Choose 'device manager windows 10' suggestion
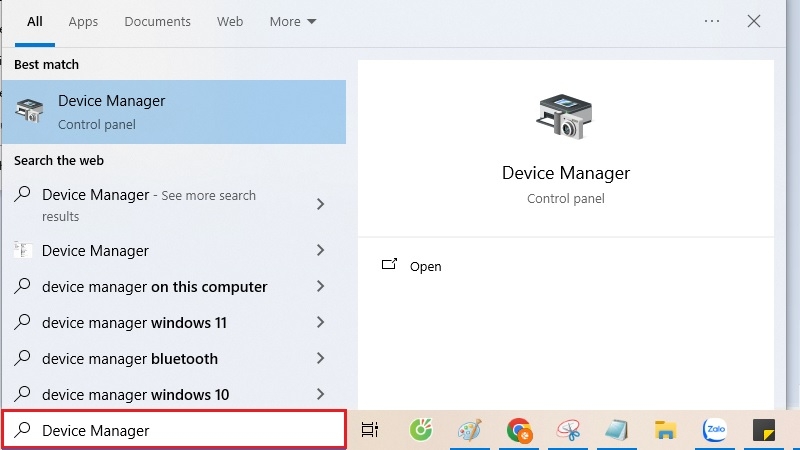This screenshot has width=800, height=450. click(173, 394)
